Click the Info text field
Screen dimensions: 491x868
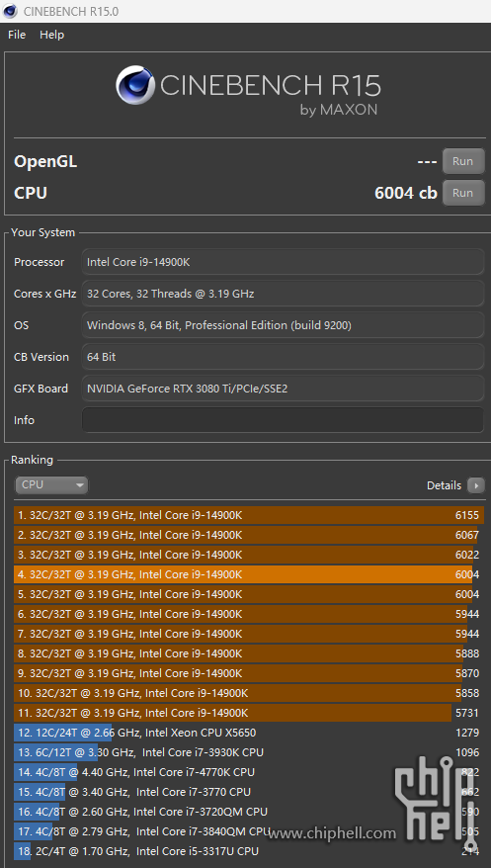coord(283,420)
